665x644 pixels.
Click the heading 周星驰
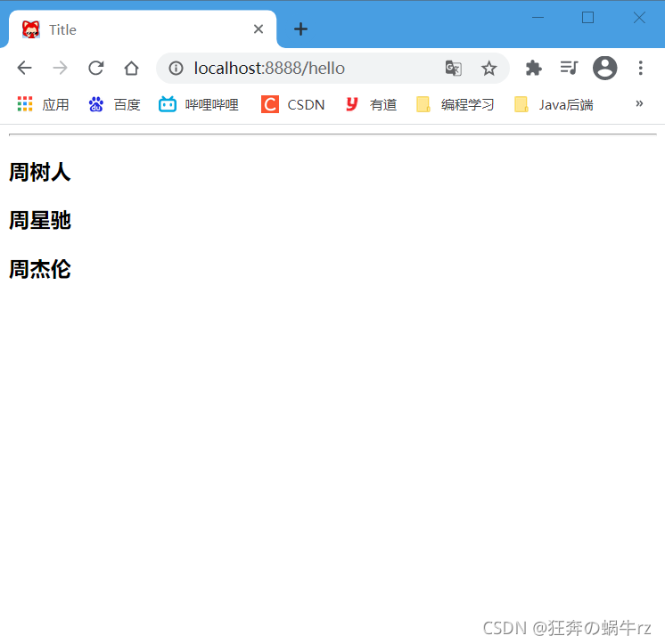(x=40, y=220)
